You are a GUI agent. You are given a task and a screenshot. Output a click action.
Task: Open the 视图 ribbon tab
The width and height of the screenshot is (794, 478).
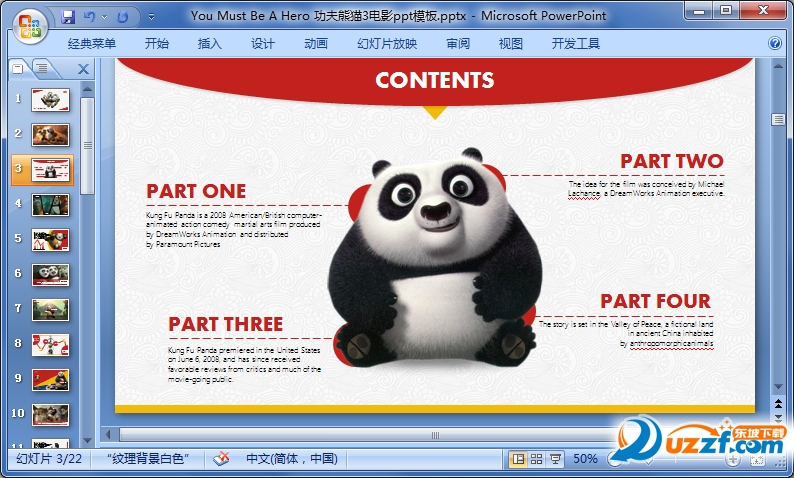click(x=510, y=44)
